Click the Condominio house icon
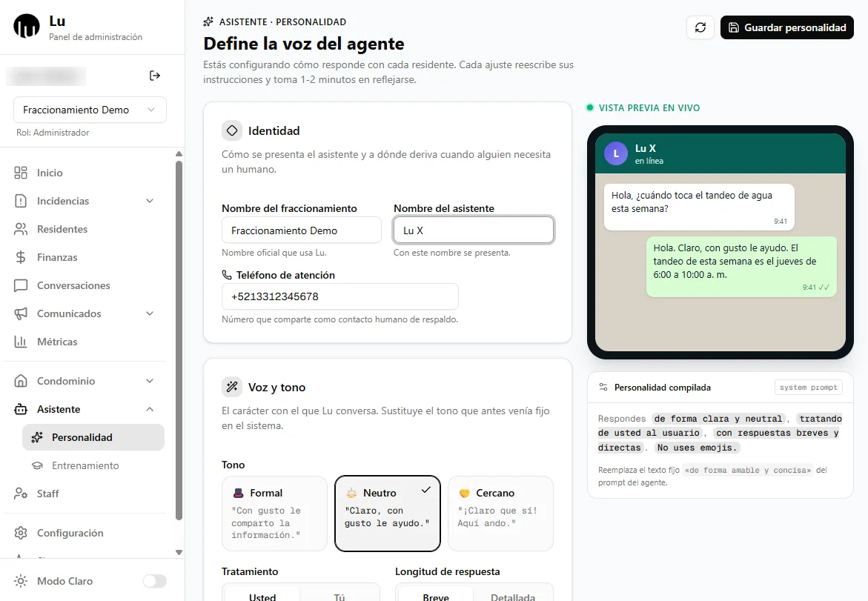The height and width of the screenshot is (601, 868). pyautogui.click(x=21, y=382)
